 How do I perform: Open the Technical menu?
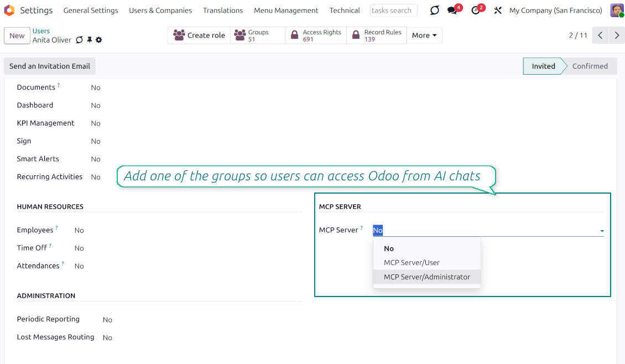click(x=345, y=10)
